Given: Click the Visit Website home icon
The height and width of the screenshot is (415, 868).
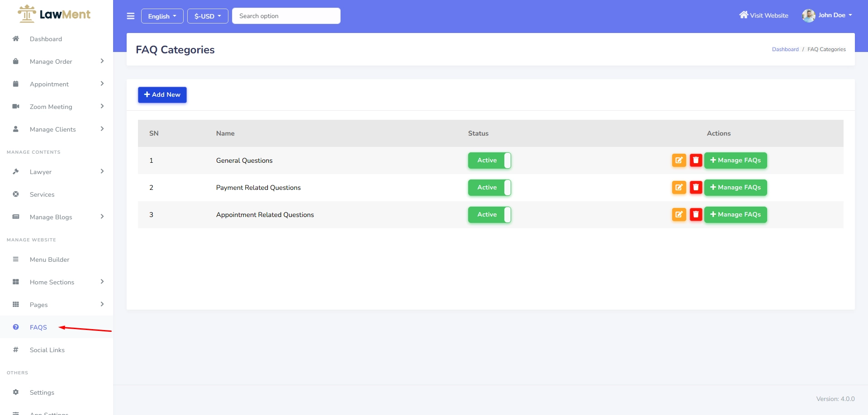Looking at the screenshot, I should (x=743, y=15).
